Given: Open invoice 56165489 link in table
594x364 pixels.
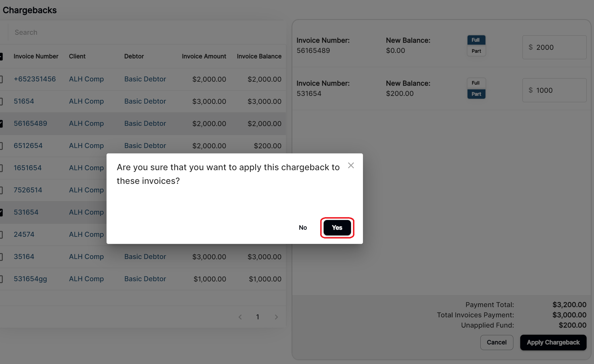Looking at the screenshot, I should click(x=30, y=124).
